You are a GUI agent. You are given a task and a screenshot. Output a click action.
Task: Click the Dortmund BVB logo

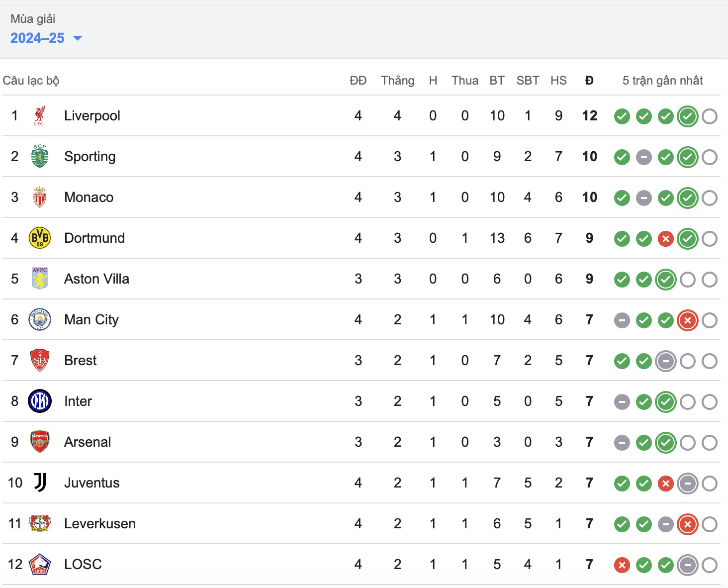(40, 238)
